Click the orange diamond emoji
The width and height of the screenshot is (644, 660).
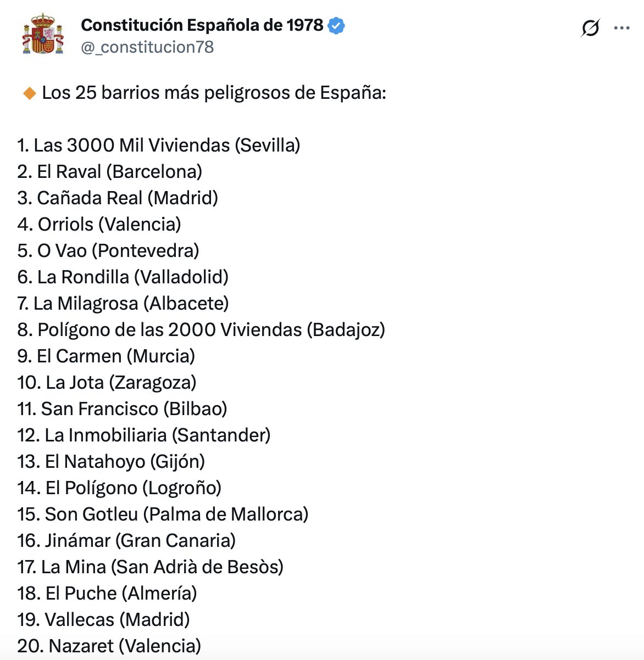(x=29, y=93)
